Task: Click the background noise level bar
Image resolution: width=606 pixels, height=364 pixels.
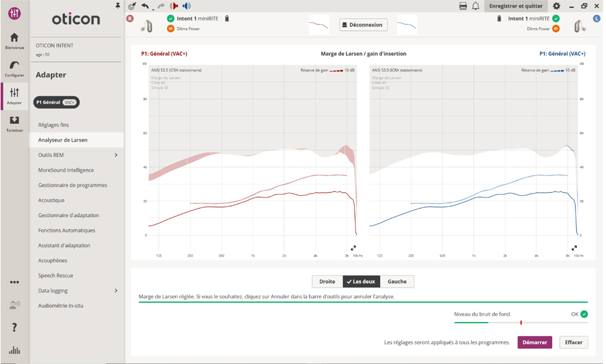Action: tap(521, 322)
